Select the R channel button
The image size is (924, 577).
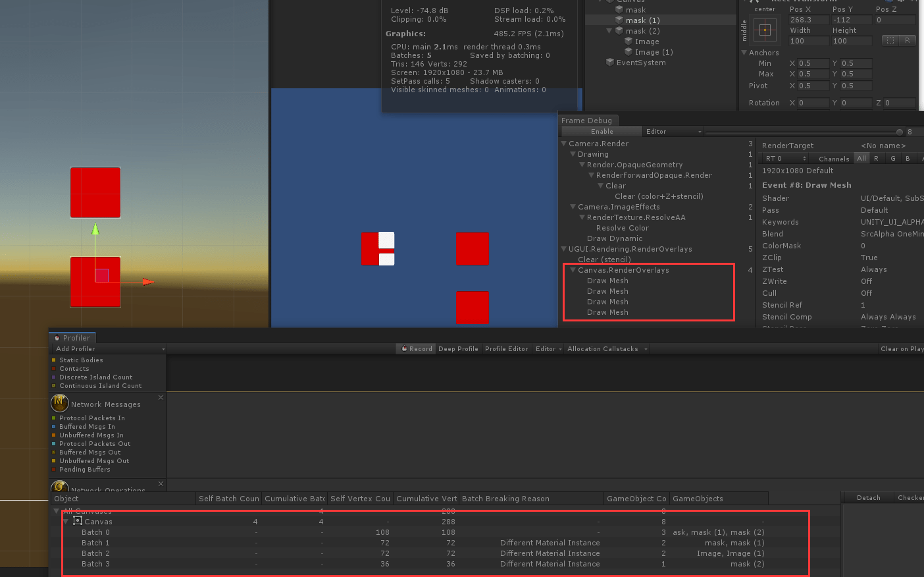tap(877, 159)
